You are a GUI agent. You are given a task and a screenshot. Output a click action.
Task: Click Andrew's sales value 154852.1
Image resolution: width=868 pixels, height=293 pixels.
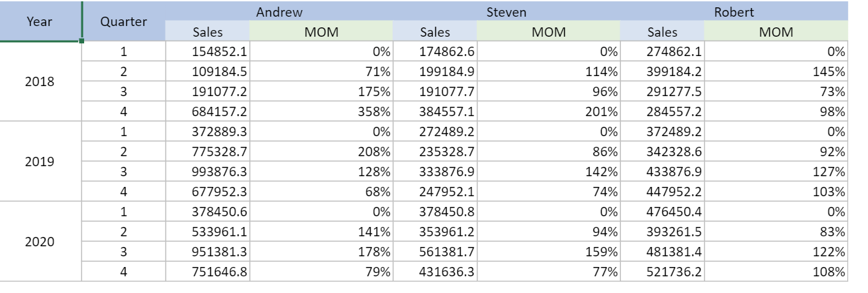pyautogui.click(x=207, y=52)
